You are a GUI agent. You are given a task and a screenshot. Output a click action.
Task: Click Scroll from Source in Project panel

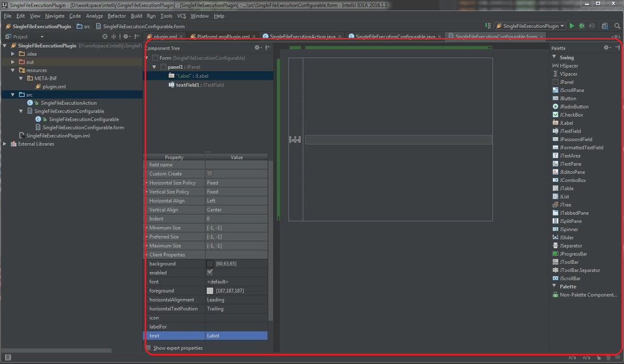[x=105, y=36]
